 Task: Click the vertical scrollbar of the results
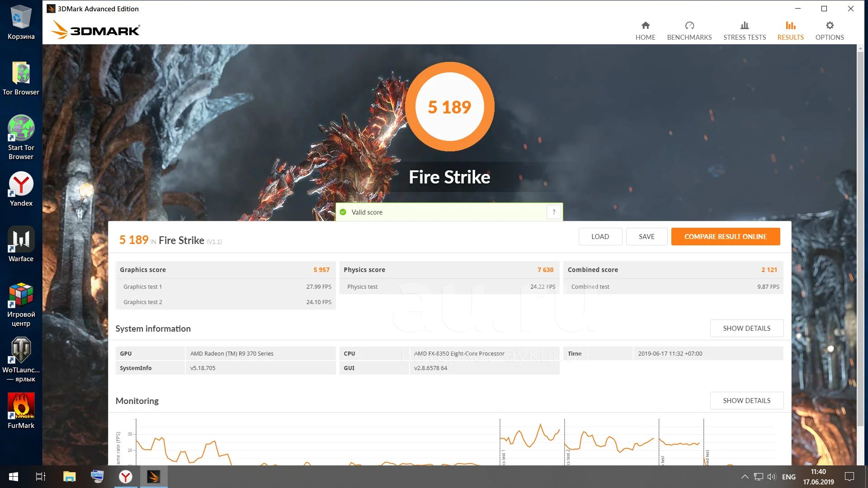point(860,239)
